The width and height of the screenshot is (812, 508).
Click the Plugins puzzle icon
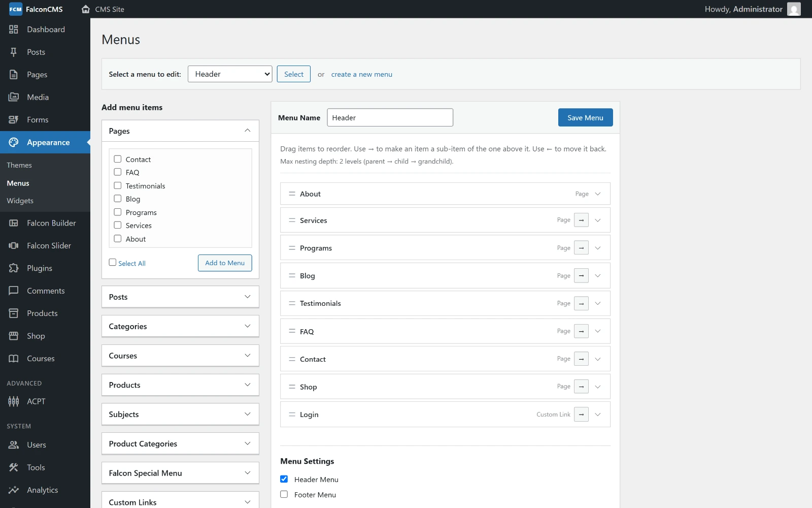point(14,268)
